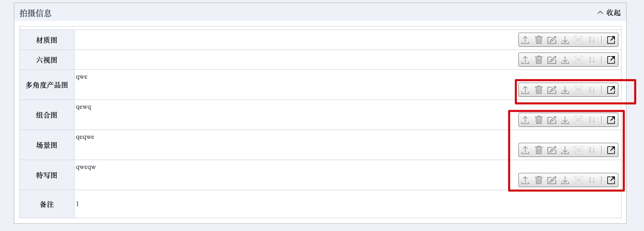Click the download icon in 场景图 row
The height and width of the screenshot is (231, 644).
(565, 150)
